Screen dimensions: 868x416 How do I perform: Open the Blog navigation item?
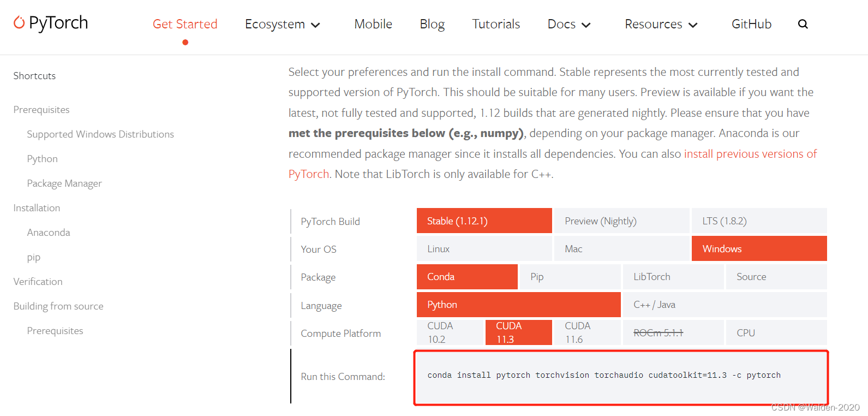point(432,24)
